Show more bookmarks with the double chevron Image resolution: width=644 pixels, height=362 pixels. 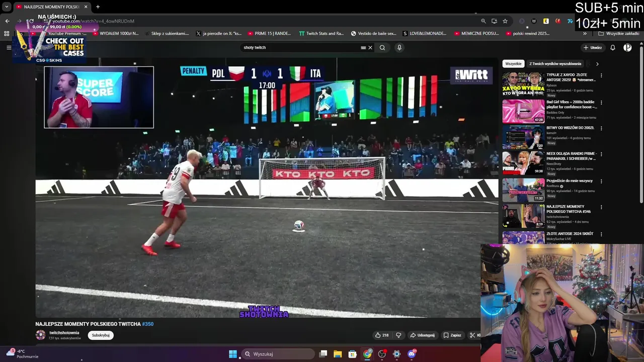(x=585, y=34)
